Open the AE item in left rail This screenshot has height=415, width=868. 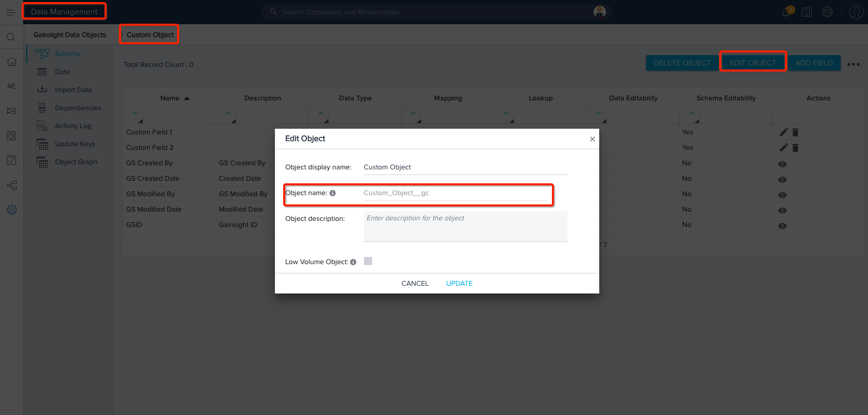click(x=11, y=86)
